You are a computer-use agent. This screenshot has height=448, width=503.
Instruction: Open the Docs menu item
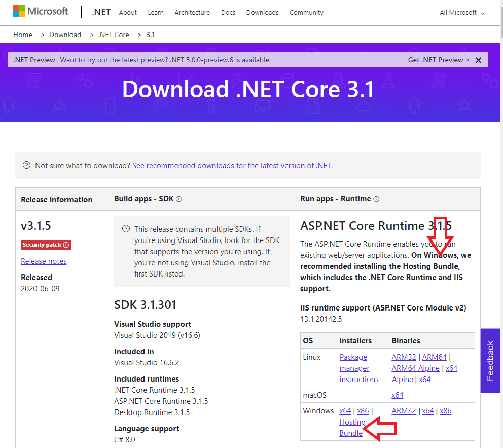pyautogui.click(x=228, y=13)
